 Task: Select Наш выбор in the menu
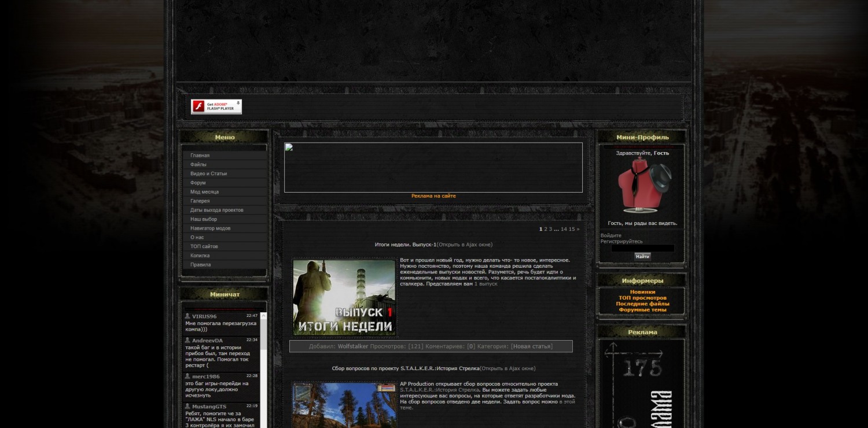pos(225,219)
